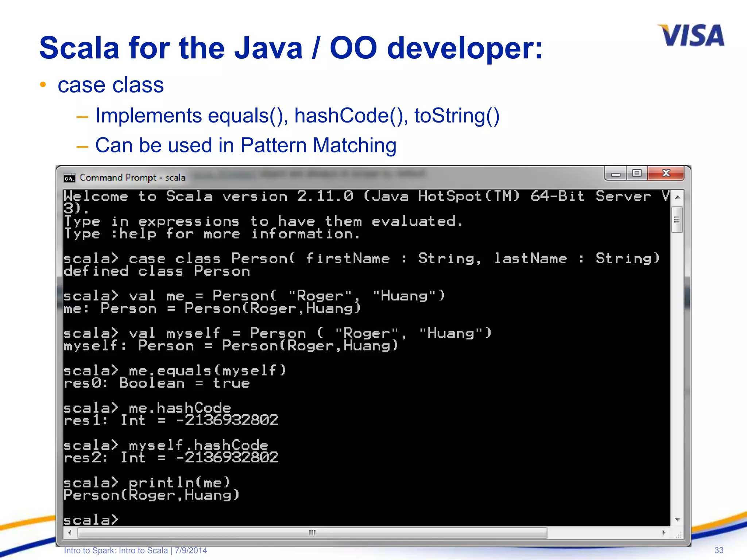Click the 'defined class Person' output line
The height and width of the screenshot is (560, 747).
(157, 271)
